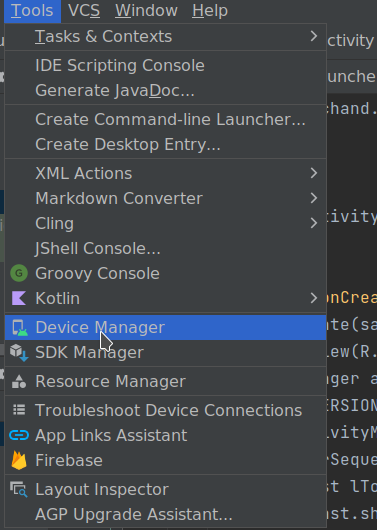
Task: Choose Create Command-line Launcher...
Action: click(x=166, y=119)
